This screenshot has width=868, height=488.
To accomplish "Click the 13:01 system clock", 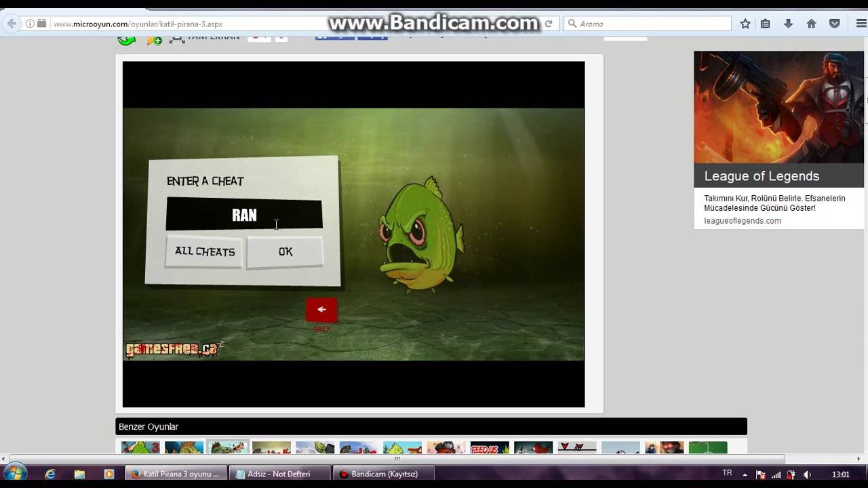I will coord(841,474).
